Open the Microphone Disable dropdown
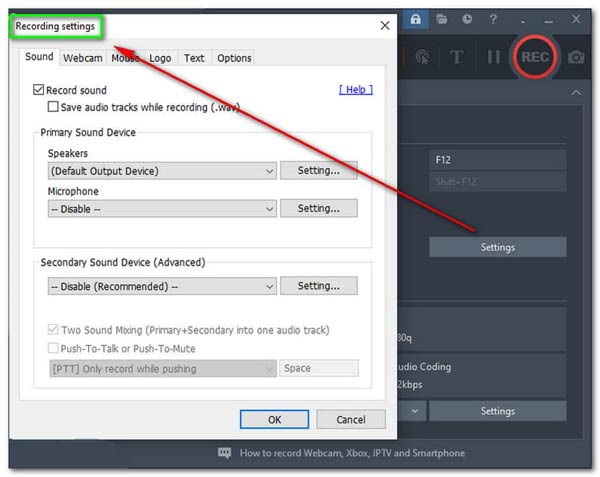The image size is (600, 477). coord(162,209)
